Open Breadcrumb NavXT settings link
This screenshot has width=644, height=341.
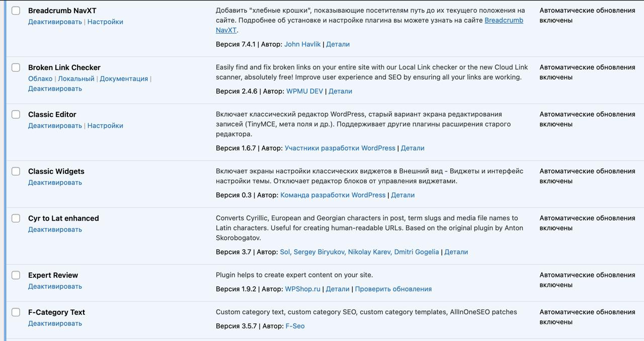click(105, 22)
